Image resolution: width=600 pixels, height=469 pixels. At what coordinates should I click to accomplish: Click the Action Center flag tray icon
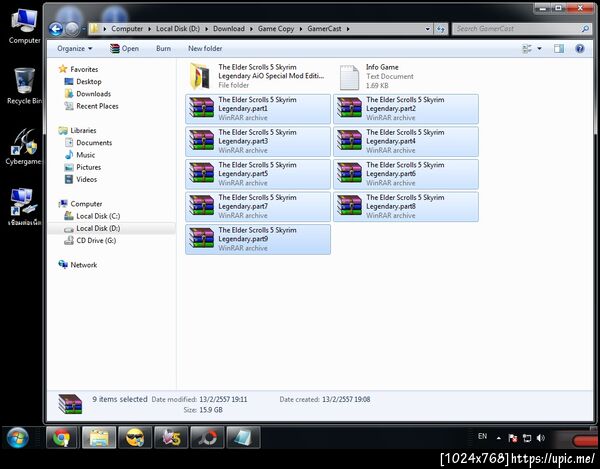click(x=513, y=438)
